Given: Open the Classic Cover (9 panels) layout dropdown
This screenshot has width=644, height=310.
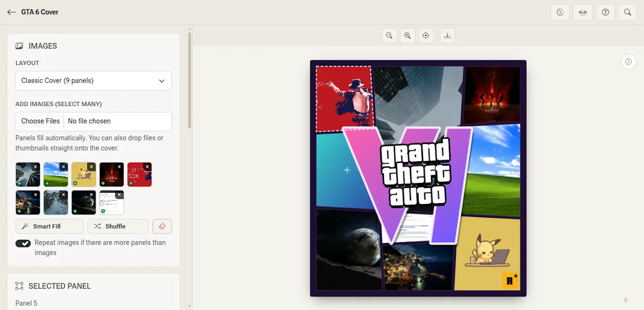Looking at the screenshot, I should (93, 81).
